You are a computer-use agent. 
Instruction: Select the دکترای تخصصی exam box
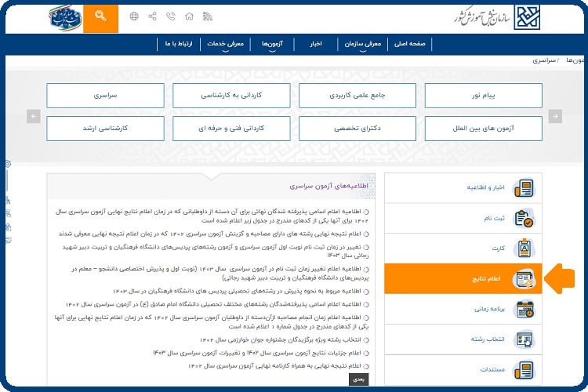click(358, 129)
